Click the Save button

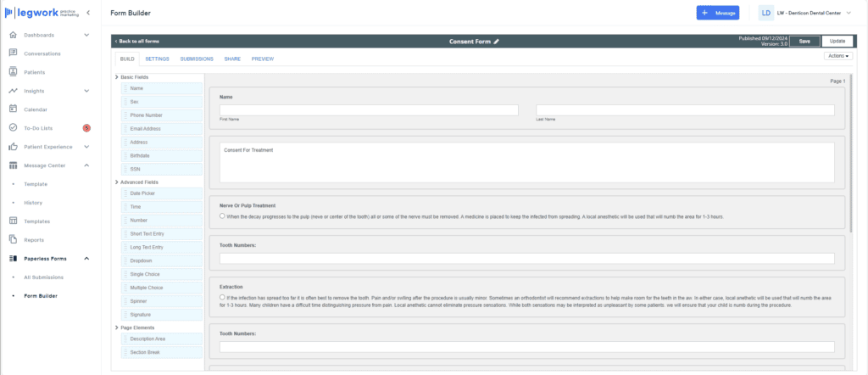804,41
